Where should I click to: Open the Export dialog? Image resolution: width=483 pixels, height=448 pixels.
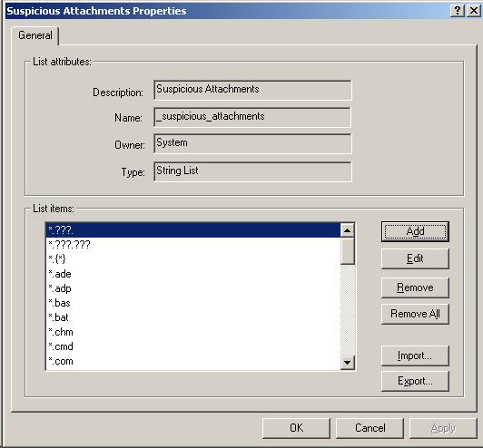coord(415,381)
